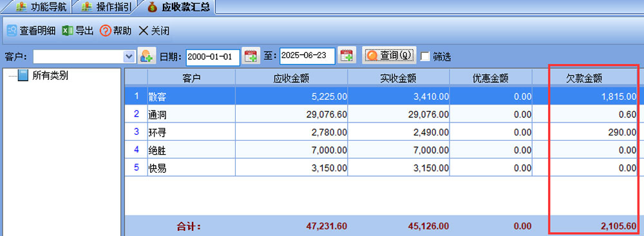Open 帮助 help from the toolbar

(106, 31)
